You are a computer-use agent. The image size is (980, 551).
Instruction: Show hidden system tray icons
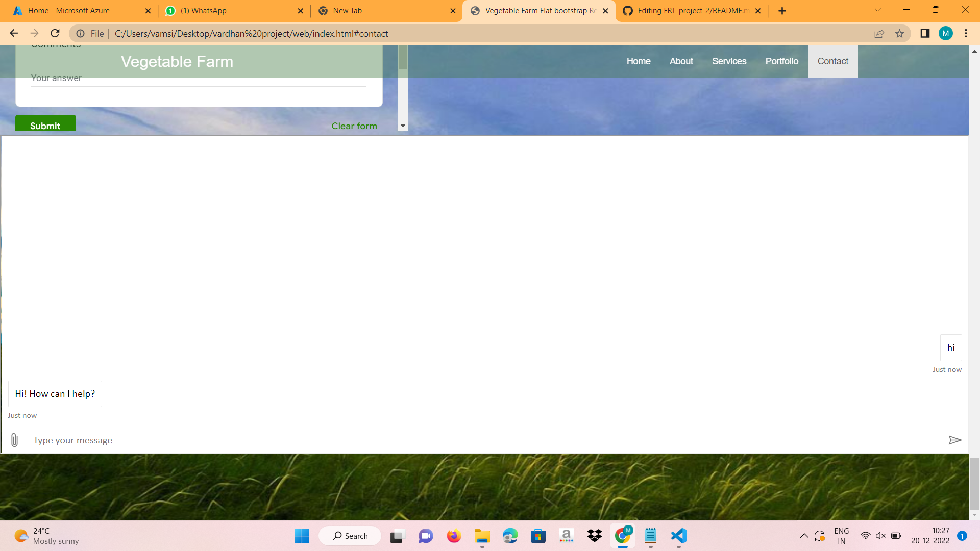coord(804,536)
